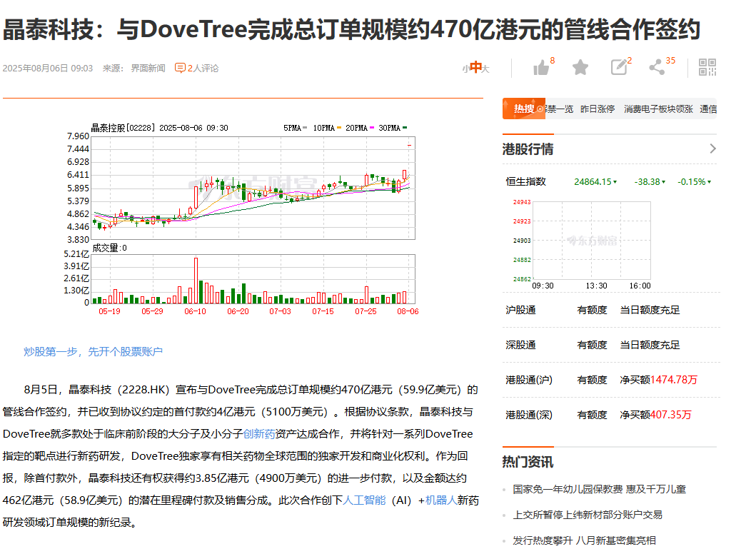Click the 20PMA legend entry
The height and width of the screenshot is (554, 756).
pos(360,128)
